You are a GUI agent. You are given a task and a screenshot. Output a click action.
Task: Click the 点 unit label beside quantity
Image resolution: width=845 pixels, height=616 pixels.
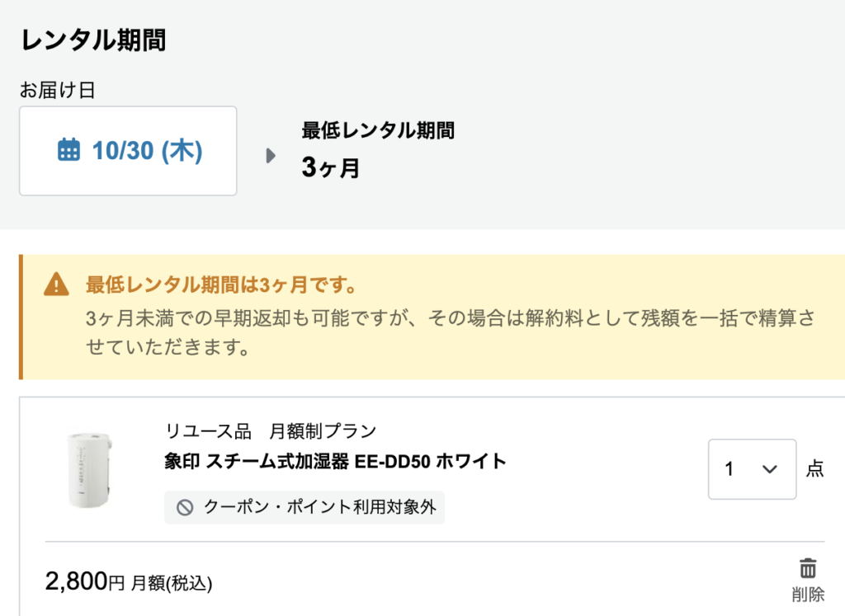click(814, 469)
